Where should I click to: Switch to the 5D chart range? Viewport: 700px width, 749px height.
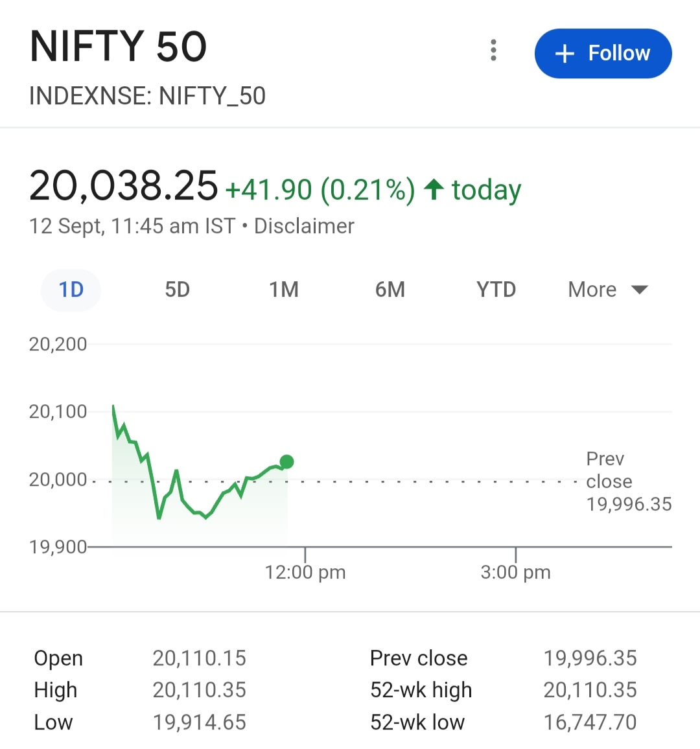[178, 290]
